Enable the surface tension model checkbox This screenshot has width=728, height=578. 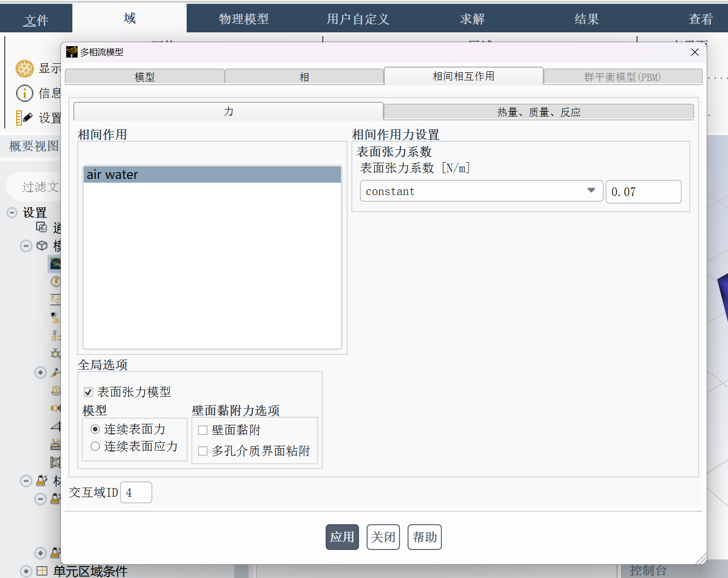[x=88, y=392]
